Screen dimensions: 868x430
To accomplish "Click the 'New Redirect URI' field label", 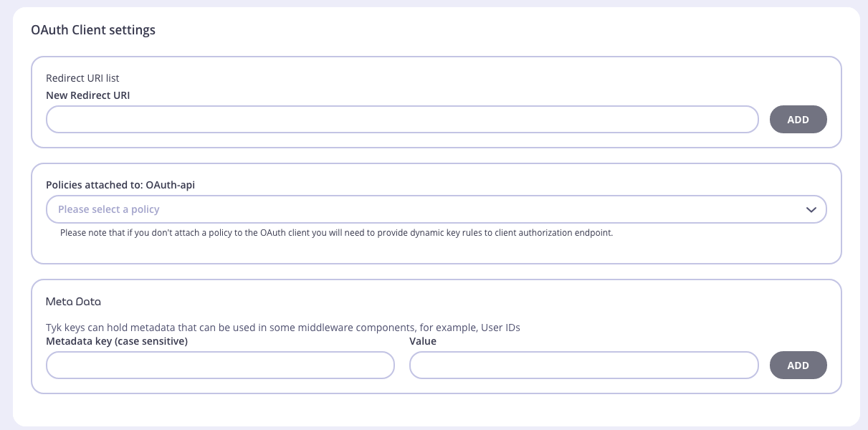I will click(88, 95).
